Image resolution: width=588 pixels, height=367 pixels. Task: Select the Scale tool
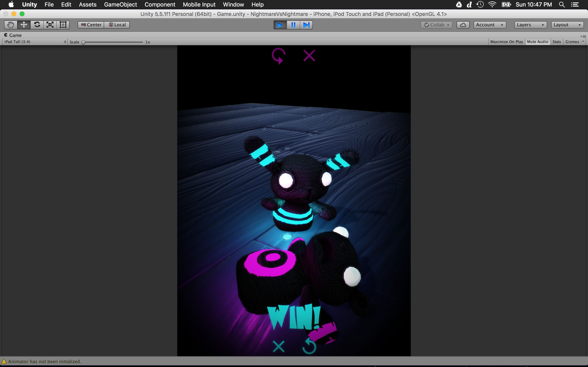click(50, 25)
